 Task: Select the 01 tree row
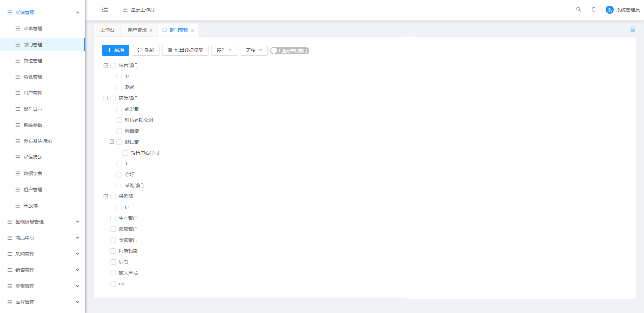127,207
